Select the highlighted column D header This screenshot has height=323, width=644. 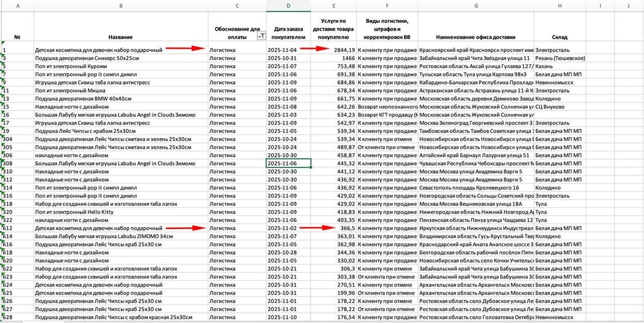pos(288,5)
